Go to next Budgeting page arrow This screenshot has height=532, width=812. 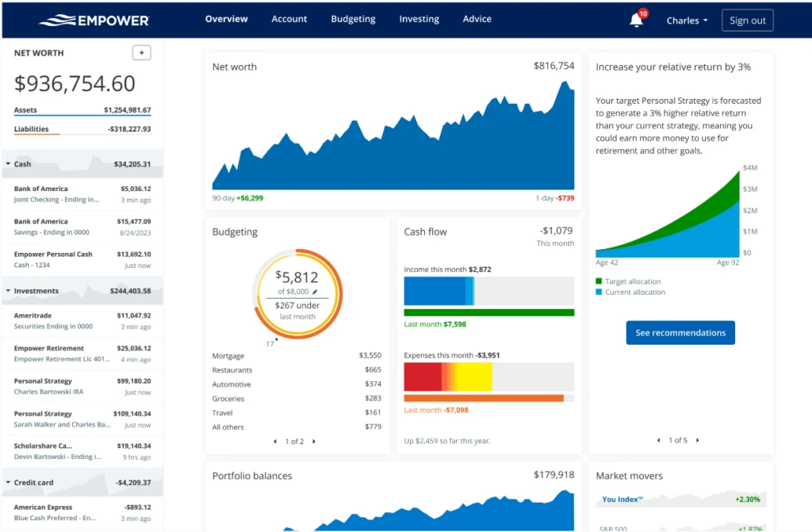[314, 442]
